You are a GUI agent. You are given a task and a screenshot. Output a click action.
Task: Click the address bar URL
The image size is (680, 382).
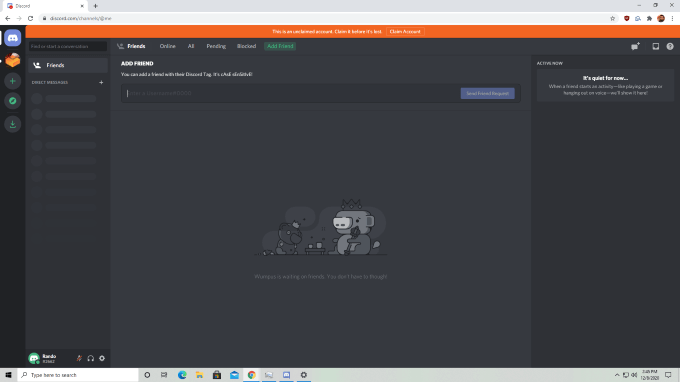pyautogui.click(x=81, y=19)
